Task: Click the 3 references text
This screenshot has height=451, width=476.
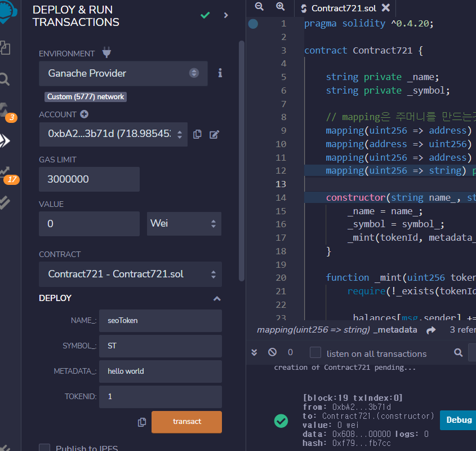Action: coord(462,330)
